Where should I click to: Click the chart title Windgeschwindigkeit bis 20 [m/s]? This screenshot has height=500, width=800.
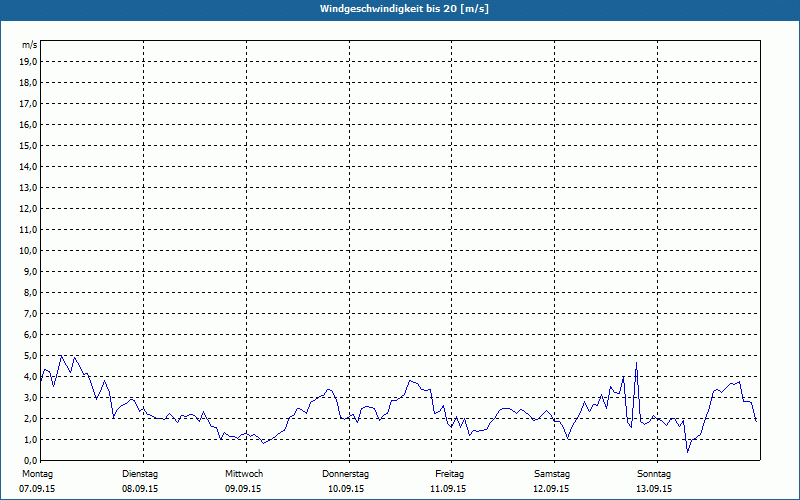pyautogui.click(x=404, y=9)
